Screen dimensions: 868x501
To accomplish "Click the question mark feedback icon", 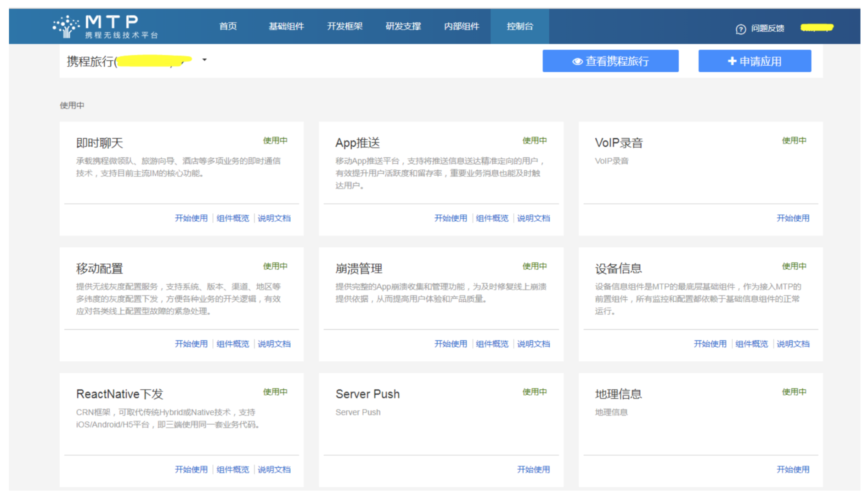I will pyautogui.click(x=740, y=29).
